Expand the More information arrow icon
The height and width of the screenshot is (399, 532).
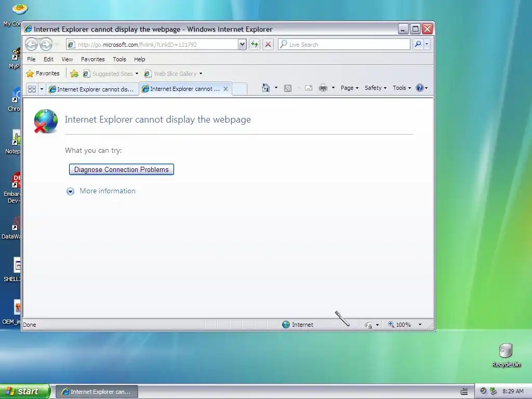coord(70,191)
